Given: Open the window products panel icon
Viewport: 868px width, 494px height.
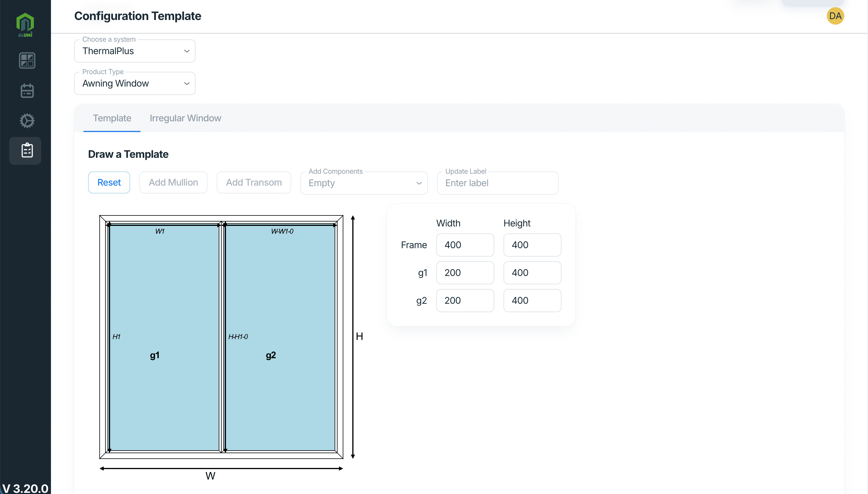Looking at the screenshot, I should click(x=27, y=61).
